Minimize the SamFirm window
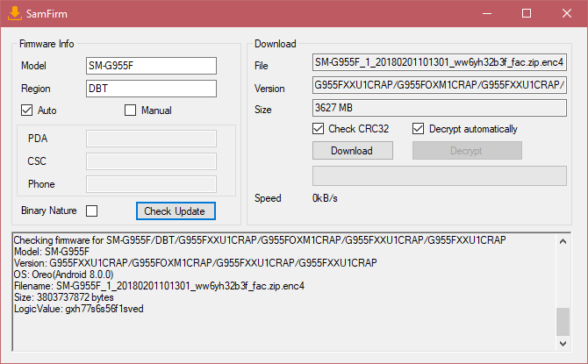The width and height of the screenshot is (588, 364). coord(487,13)
